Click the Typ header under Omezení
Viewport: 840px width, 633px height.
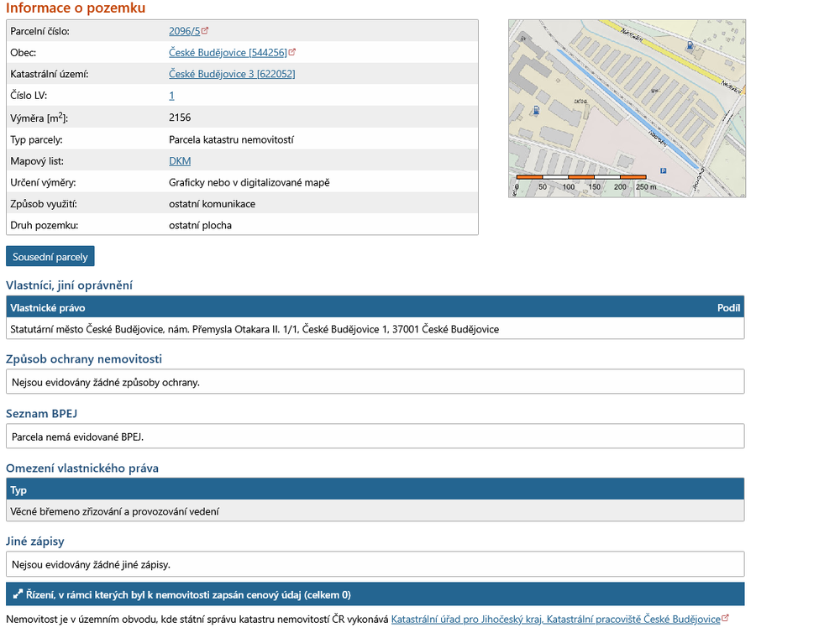18,489
